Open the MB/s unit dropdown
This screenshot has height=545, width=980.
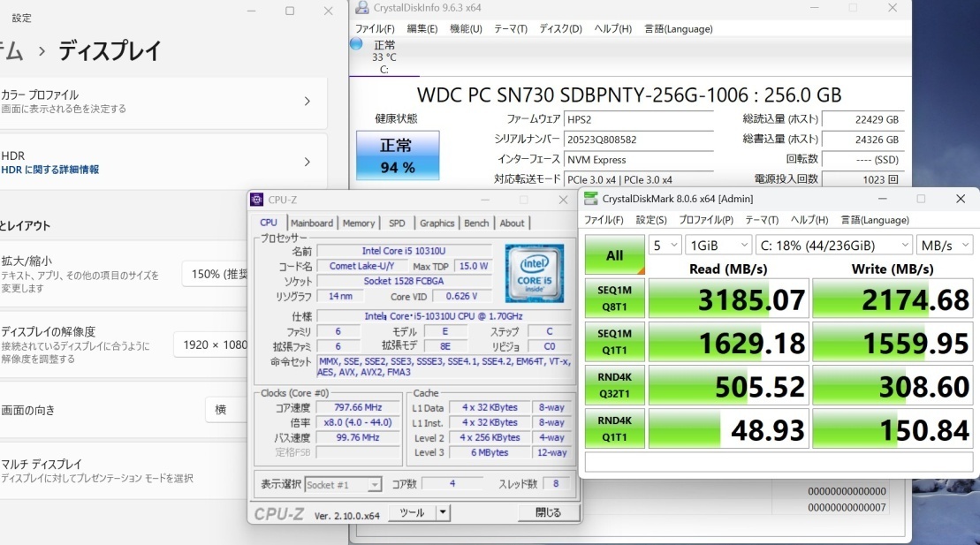pyautogui.click(x=945, y=246)
